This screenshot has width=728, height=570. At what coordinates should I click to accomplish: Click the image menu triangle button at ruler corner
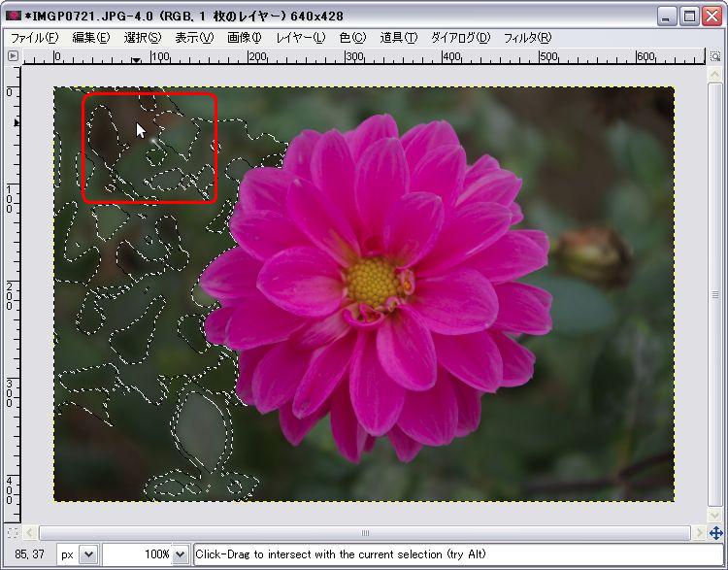click(13, 56)
